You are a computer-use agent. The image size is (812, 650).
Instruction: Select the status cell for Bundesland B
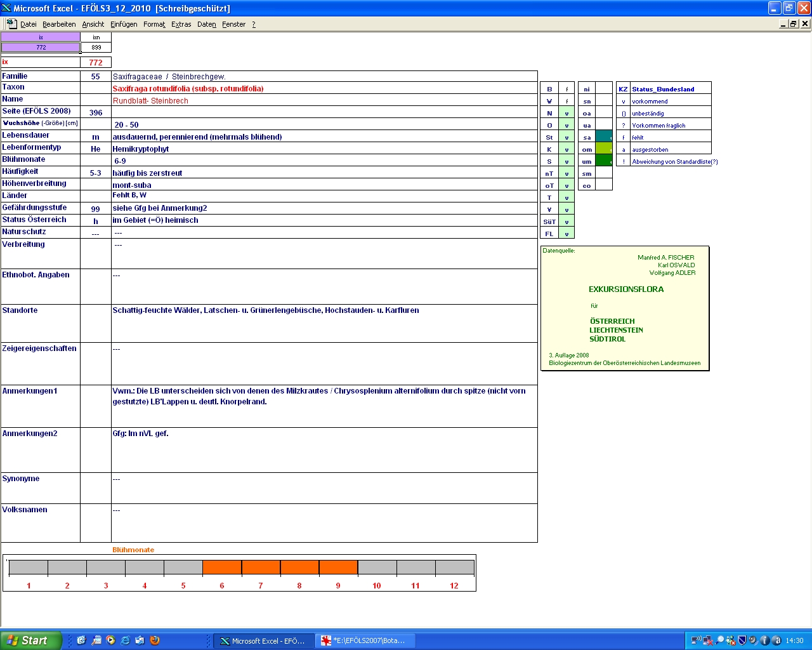click(566, 89)
